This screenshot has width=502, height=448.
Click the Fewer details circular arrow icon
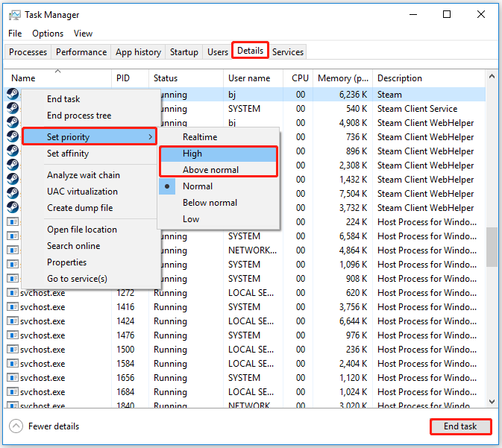click(x=16, y=426)
